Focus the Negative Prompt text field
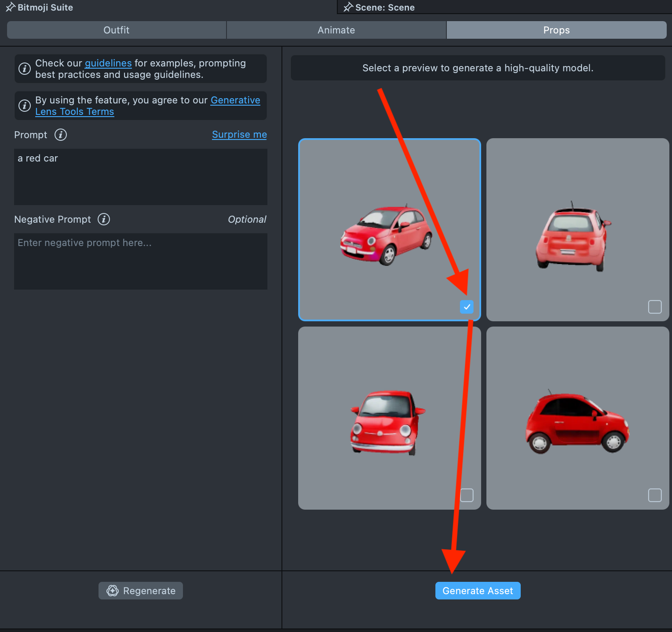672x632 pixels. (141, 261)
